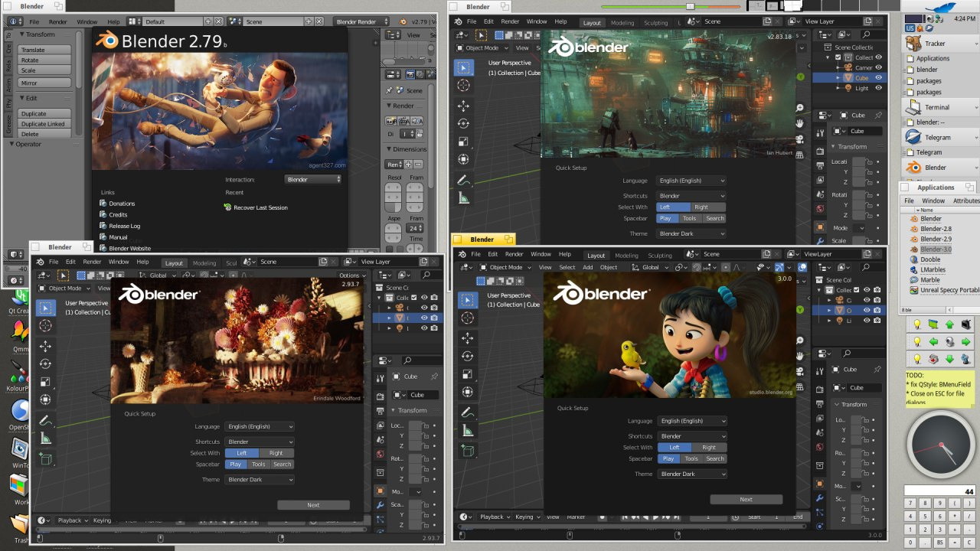Open the Render menu in Blender 3.0.0
The height and width of the screenshot is (551, 980).
point(514,254)
